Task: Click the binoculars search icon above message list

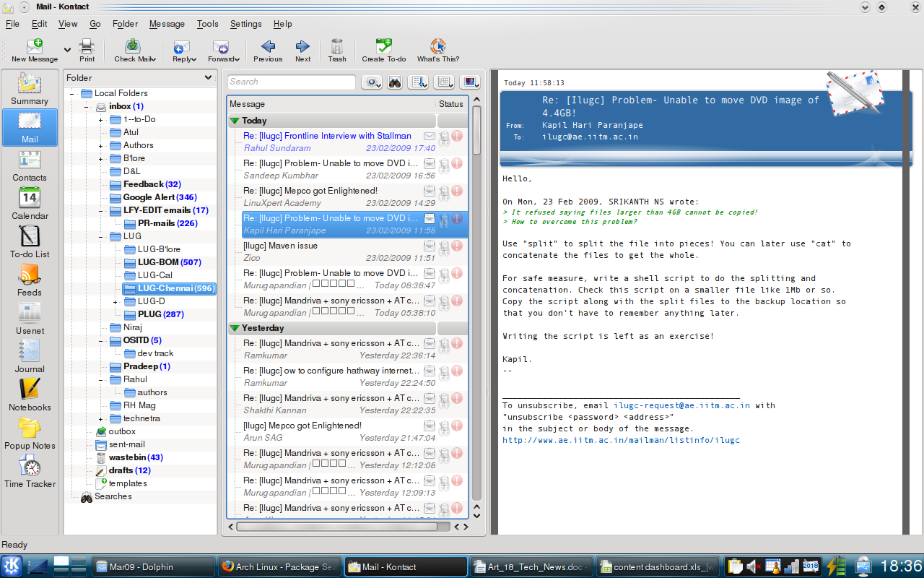Action: (395, 82)
